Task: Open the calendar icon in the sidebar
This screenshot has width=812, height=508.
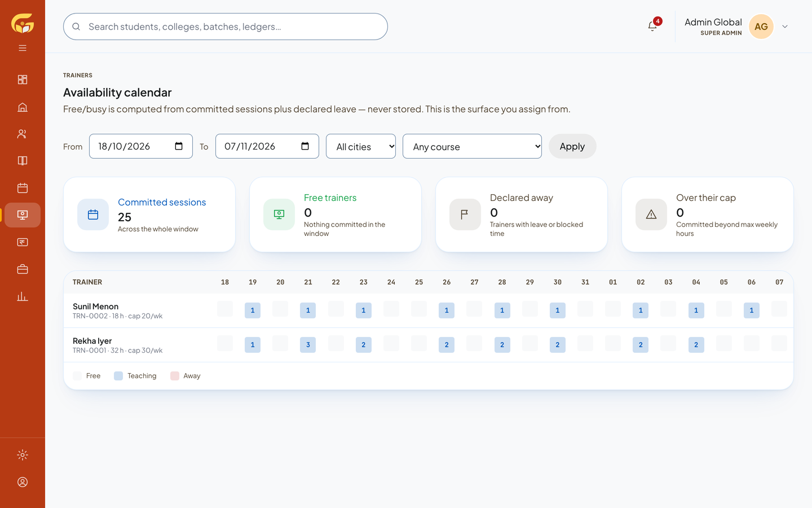Action: 23,188
